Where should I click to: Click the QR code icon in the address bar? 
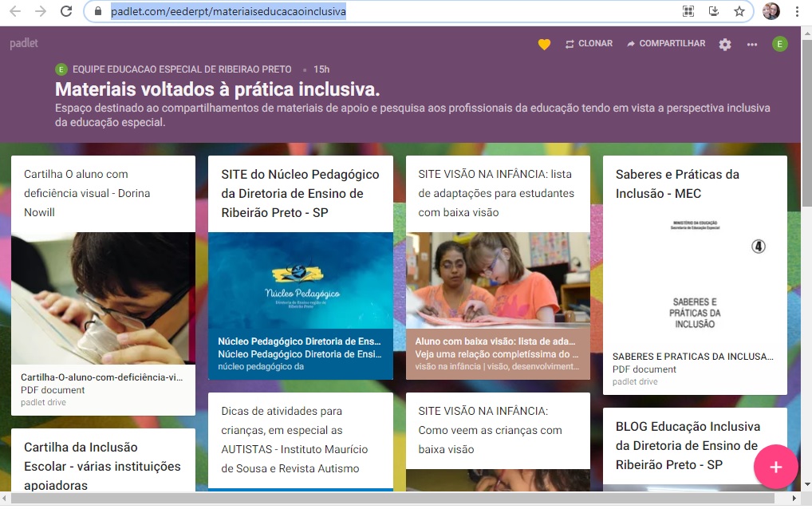pyautogui.click(x=688, y=12)
